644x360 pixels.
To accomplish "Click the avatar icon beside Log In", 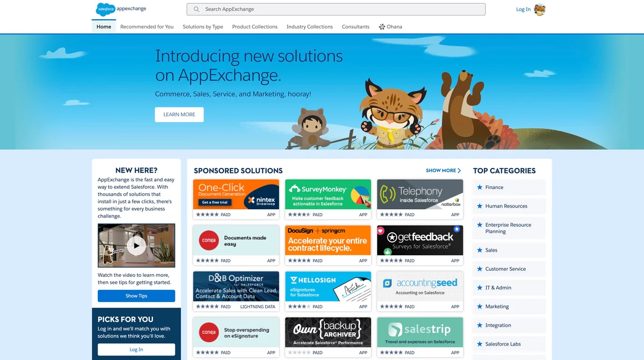I will pos(539,9).
